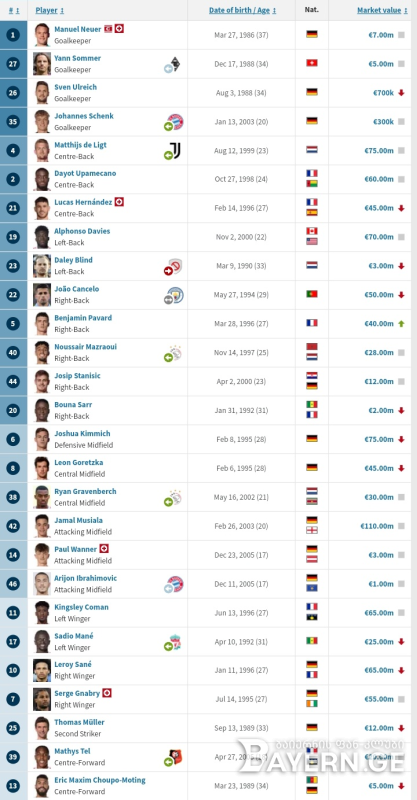Click the Mönchengladbach crest next to Yann Sommer

point(176,64)
